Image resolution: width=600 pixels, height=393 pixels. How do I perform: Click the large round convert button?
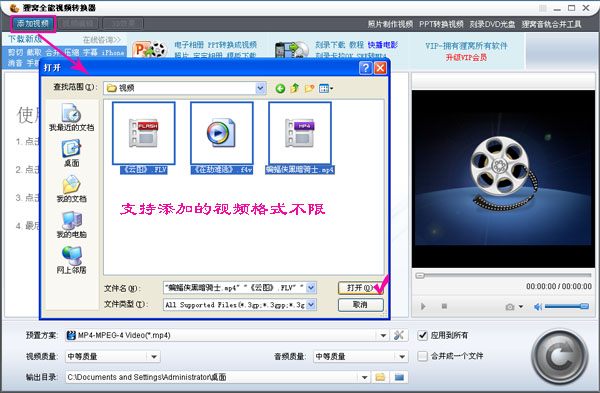[x=559, y=357]
